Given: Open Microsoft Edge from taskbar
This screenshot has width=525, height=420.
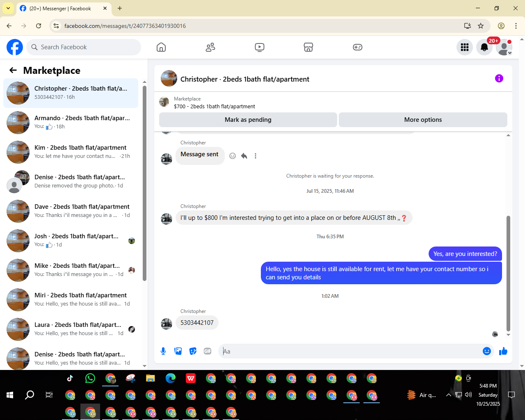Looking at the screenshot, I should (171, 378).
